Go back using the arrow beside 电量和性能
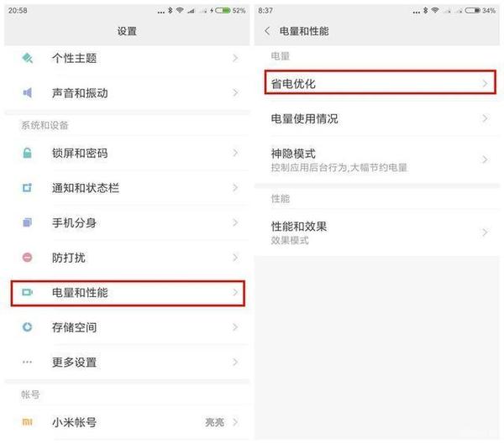504x444 pixels. pos(267,31)
